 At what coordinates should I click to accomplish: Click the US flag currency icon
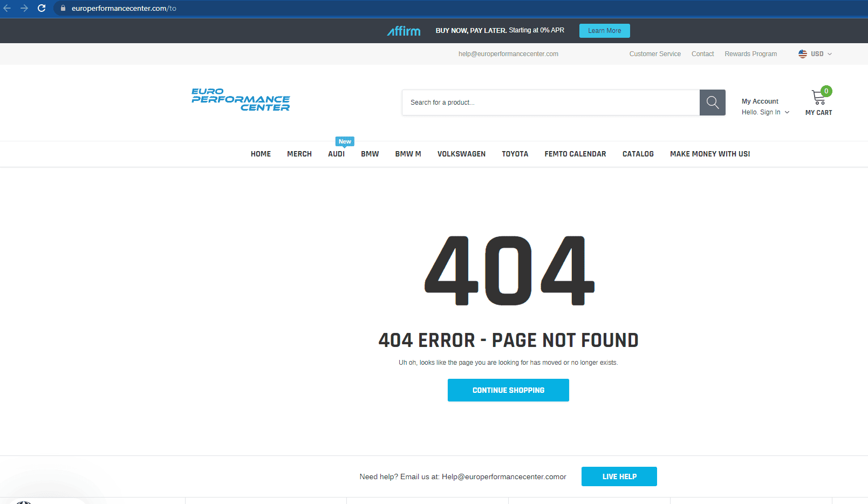tap(803, 54)
